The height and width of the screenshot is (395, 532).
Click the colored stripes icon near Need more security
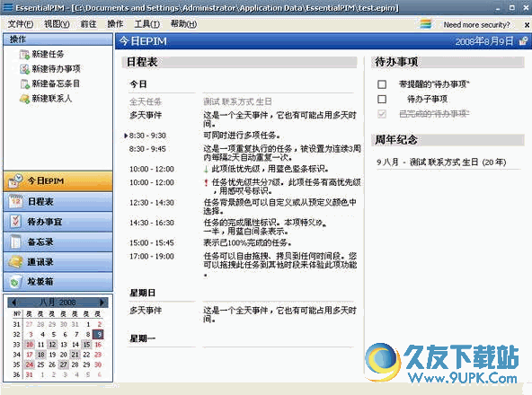(425, 24)
